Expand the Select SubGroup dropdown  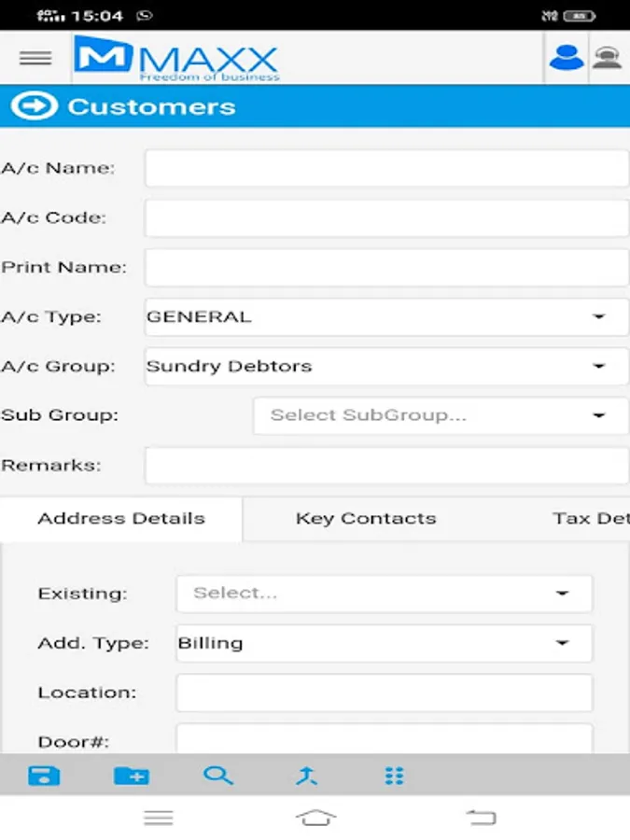[x=441, y=415]
